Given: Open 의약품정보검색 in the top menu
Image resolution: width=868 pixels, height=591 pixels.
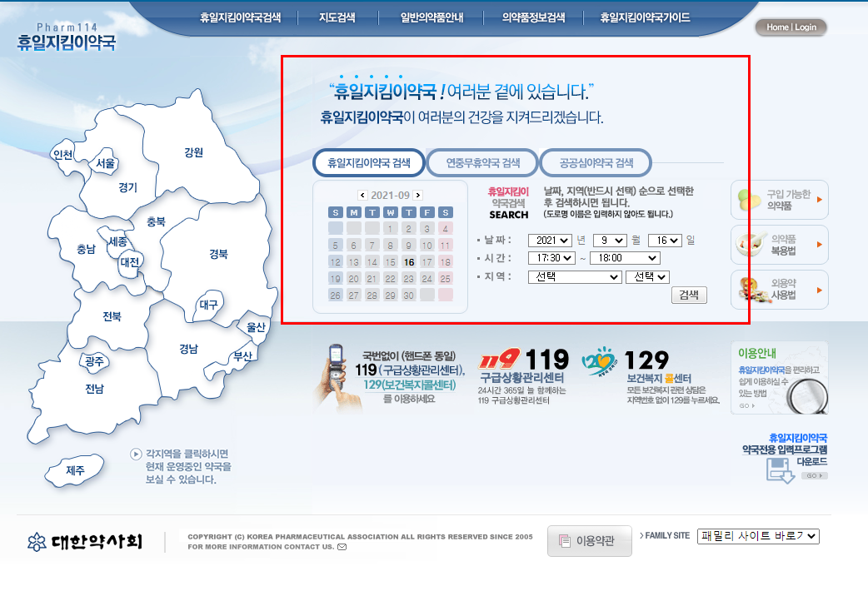Looking at the screenshot, I should click(x=534, y=17).
